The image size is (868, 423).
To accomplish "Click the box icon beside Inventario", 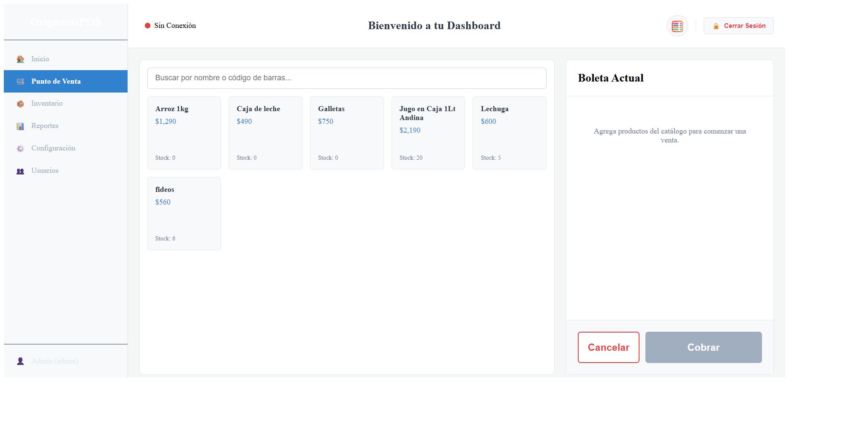I will [20, 104].
